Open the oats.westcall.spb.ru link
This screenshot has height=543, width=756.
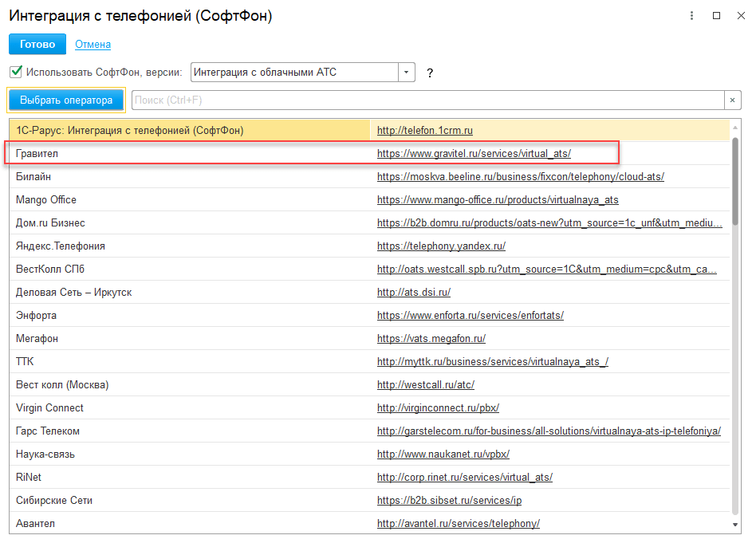[547, 269]
